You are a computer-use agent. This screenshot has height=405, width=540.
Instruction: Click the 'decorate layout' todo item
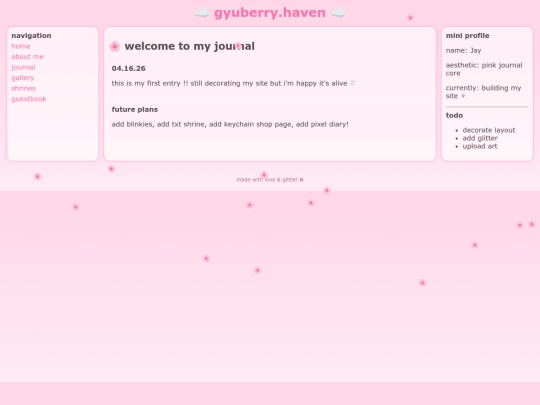pos(489,130)
